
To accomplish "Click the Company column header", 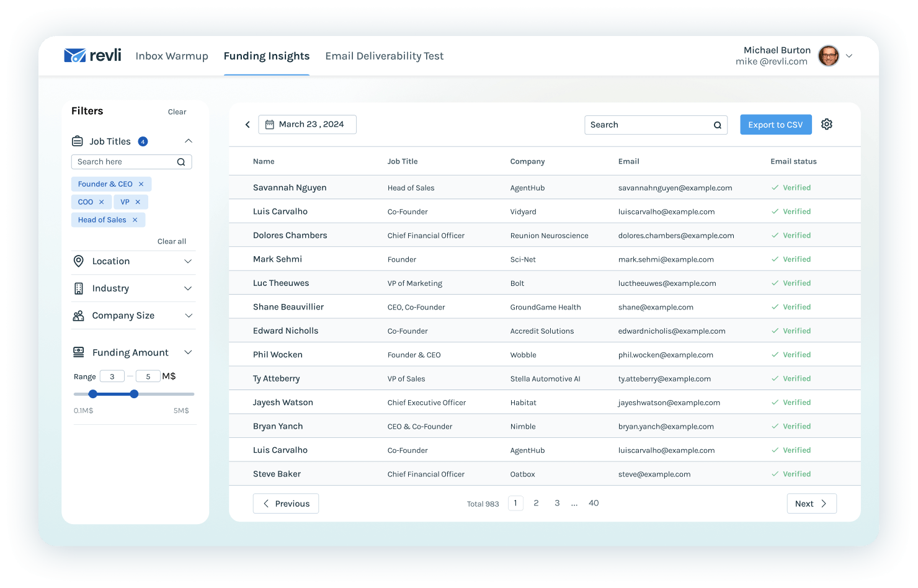I will (x=527, y=161).
